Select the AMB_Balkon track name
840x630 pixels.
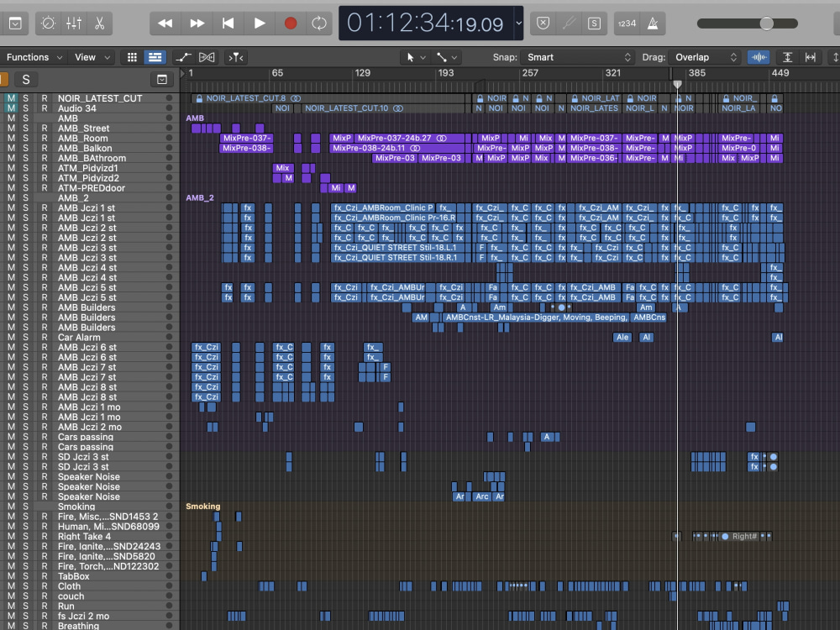[x=85, y=148]
